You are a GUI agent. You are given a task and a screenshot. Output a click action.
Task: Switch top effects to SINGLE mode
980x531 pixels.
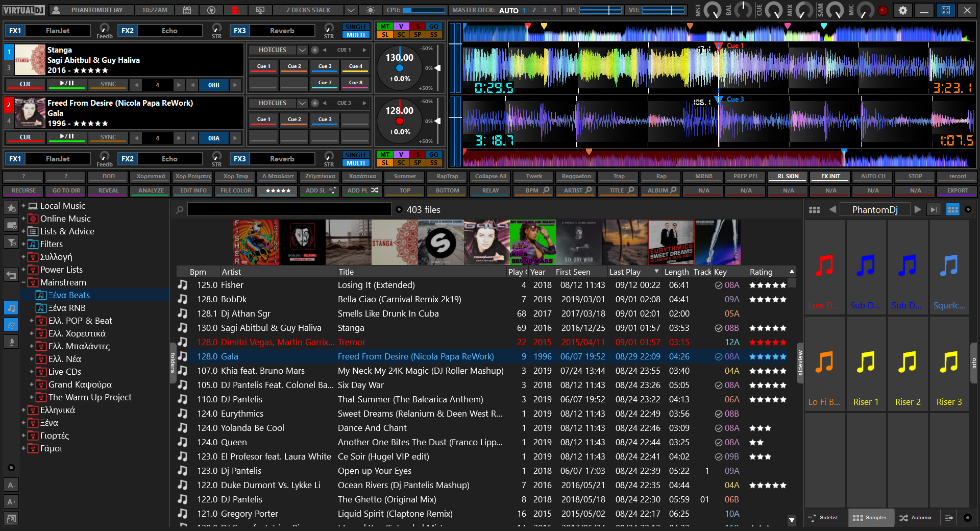click(x=356, y=27)
